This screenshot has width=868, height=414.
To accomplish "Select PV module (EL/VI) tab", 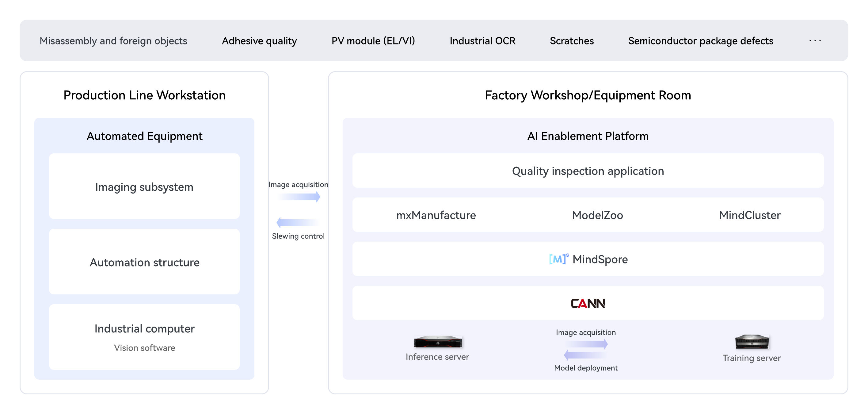I will pos(373,41).
